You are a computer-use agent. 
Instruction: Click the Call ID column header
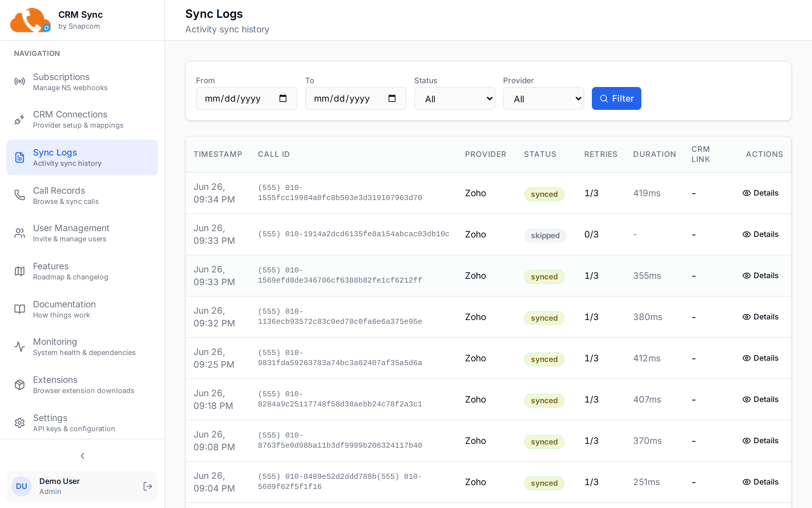(274, 154)
